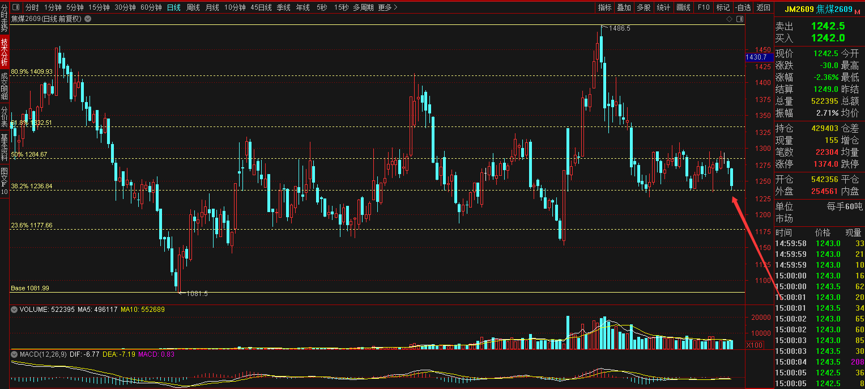This screenshot has height=389, width=865.
Task: Click the 15:00:04 trade row with volume 208
Action: (x=820, y=362)
